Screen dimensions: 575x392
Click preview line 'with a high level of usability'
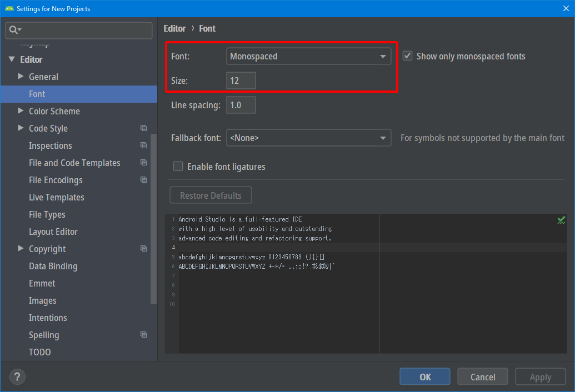tap(255, 229)
